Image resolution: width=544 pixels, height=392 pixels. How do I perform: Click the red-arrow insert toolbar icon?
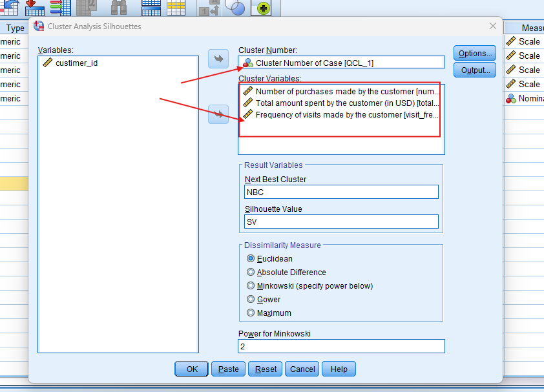coord(35,8)
